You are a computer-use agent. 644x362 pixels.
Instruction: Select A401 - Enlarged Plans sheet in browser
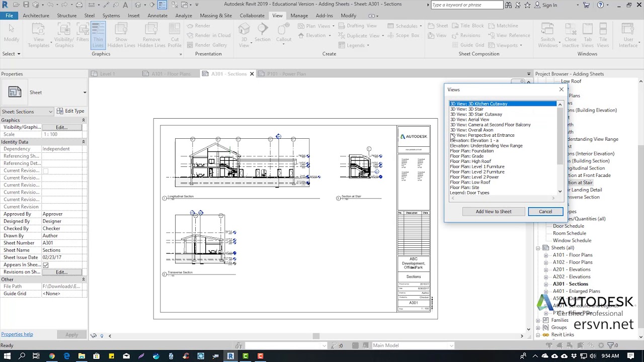pos(577,291)
